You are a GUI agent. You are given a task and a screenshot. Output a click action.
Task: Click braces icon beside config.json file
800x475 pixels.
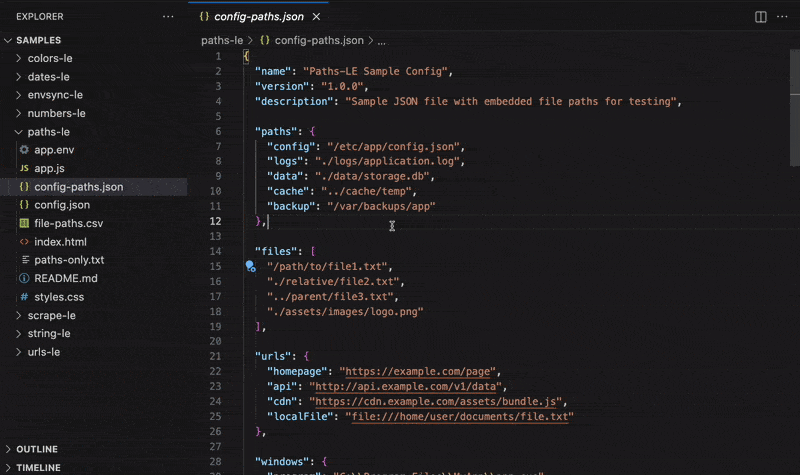(24, 205)
